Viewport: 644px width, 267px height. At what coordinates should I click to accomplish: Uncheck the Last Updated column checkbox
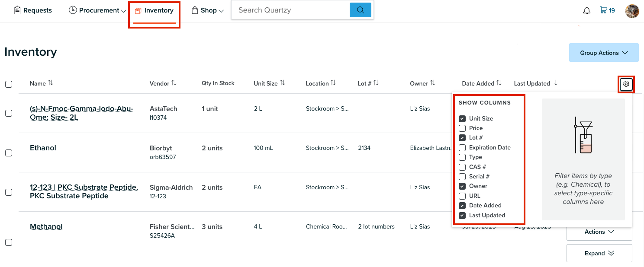[x=462, y=216]
